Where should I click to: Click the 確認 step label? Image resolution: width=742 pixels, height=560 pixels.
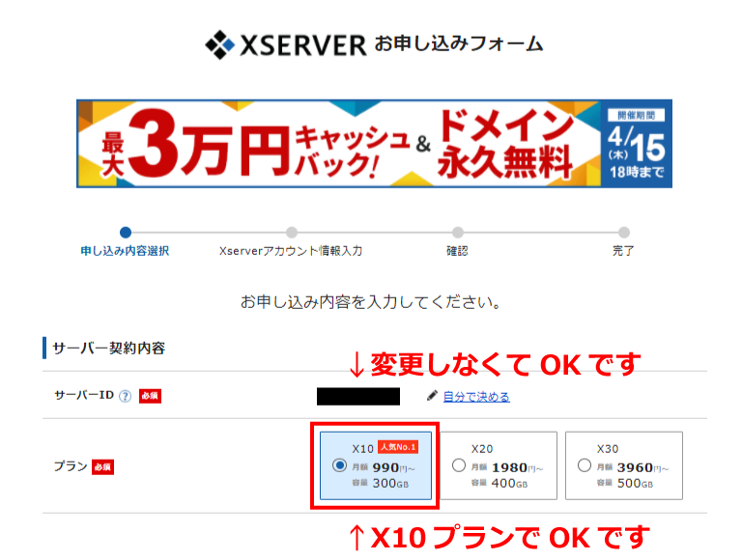(457, 251)
